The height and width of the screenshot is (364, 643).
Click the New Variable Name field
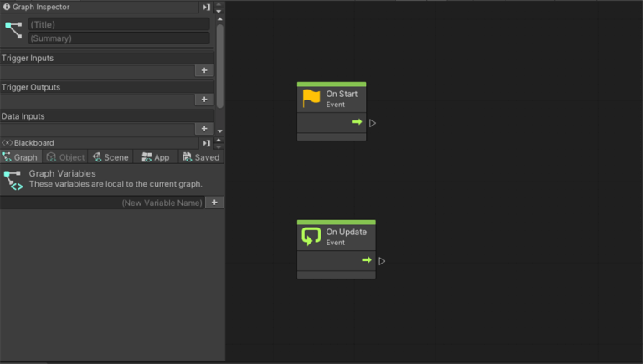tap(102, 203)
